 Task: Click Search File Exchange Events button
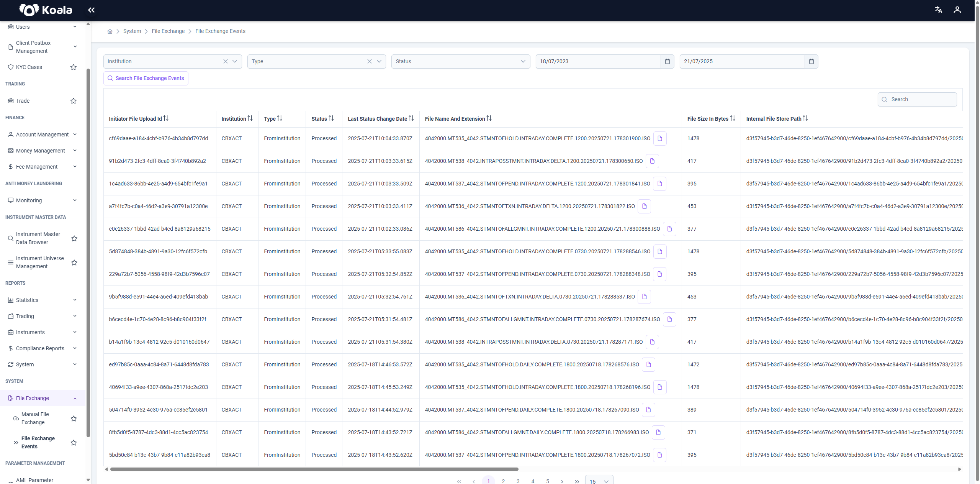coord(146,78)
